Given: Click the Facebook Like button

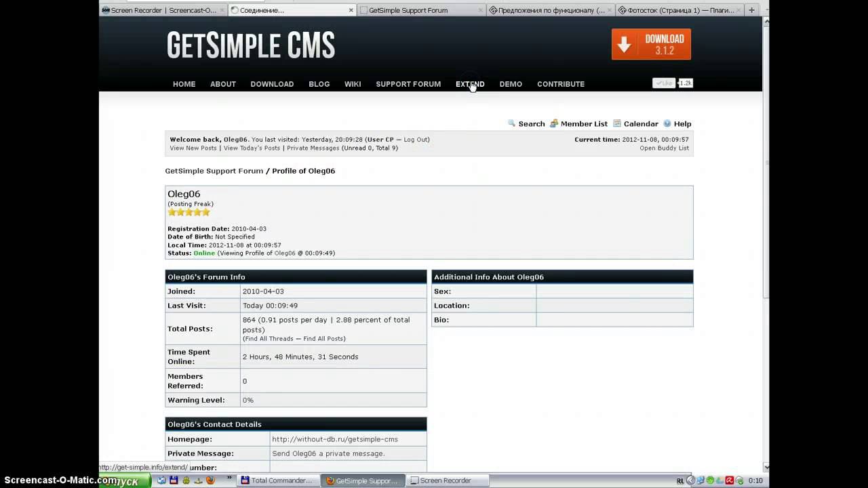Looking at the screenshot, I should click(x=664, y=83).
